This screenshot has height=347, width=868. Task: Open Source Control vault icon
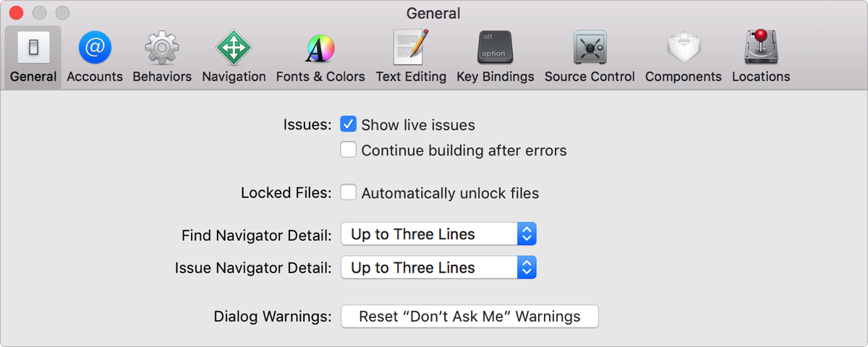click(590, 48)
